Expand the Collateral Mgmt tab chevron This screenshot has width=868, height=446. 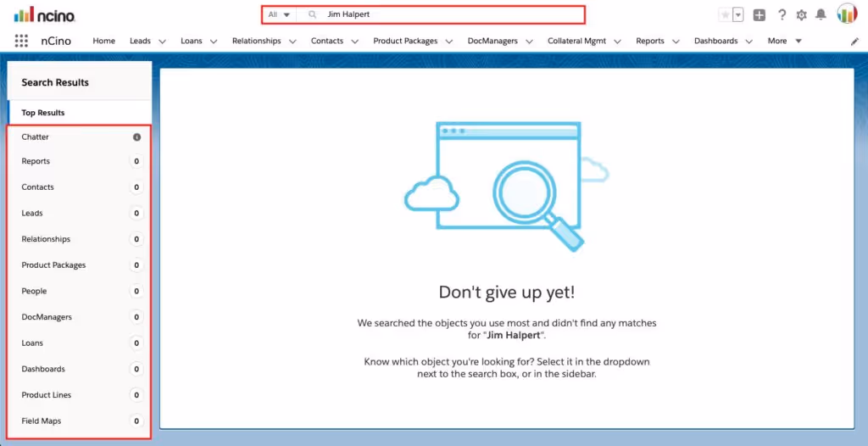pos(617,41)
